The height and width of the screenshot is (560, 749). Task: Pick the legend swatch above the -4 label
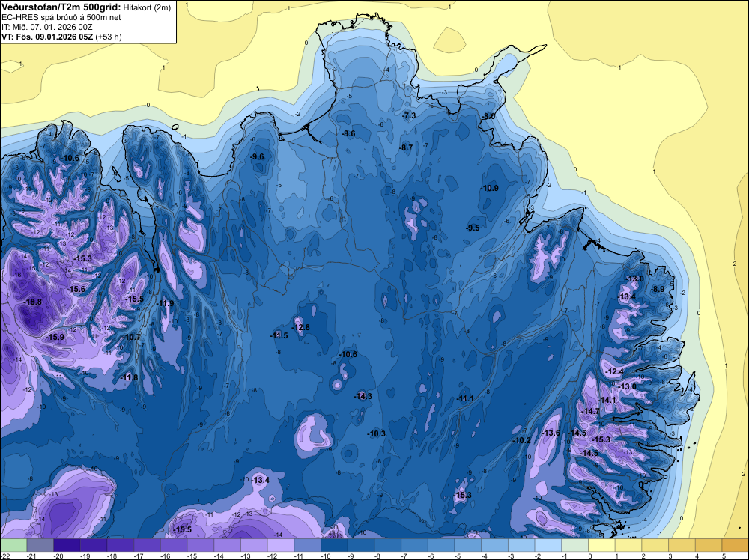pyautogui.click(x=495, y=545)
